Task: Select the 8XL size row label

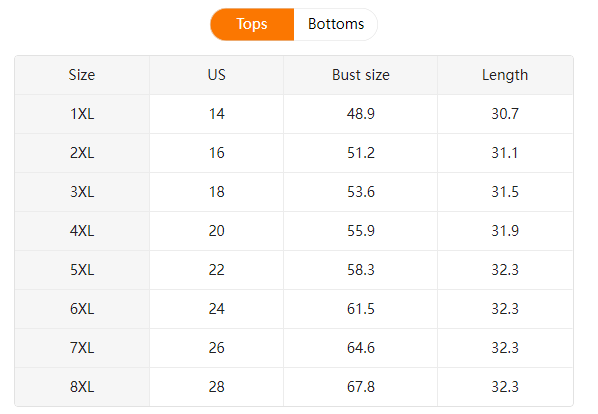Action: [x=82, y=387]
